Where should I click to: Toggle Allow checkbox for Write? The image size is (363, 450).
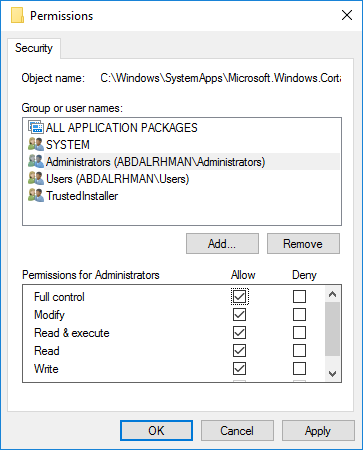[239, 368]
